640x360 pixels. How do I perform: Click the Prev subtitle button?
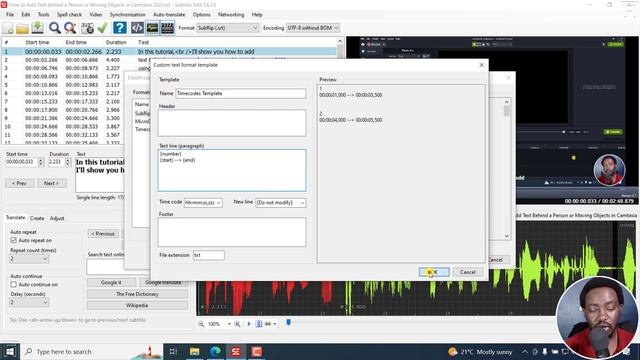click(x=19, y=183)
